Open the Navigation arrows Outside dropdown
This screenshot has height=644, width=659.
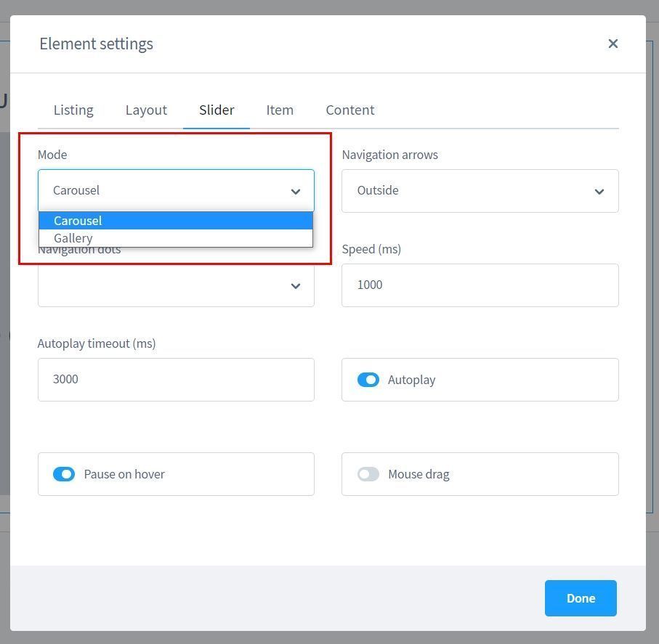(x=480, y=191)
